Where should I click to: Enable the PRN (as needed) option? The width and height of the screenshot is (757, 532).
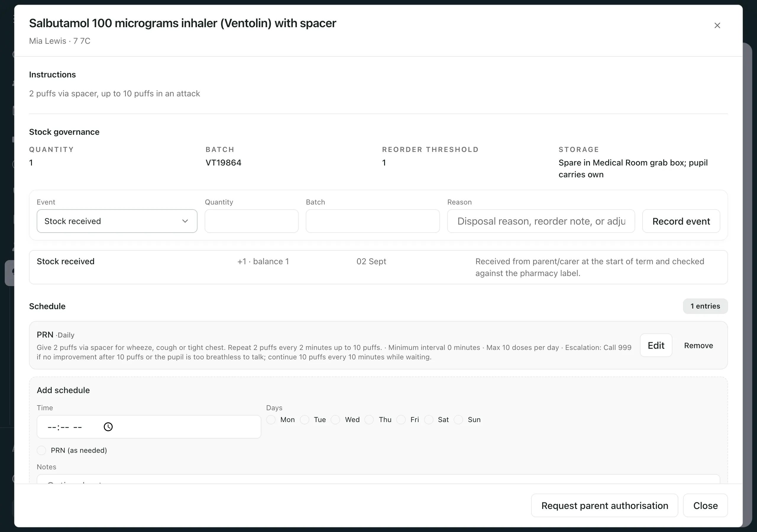[41, 450]
